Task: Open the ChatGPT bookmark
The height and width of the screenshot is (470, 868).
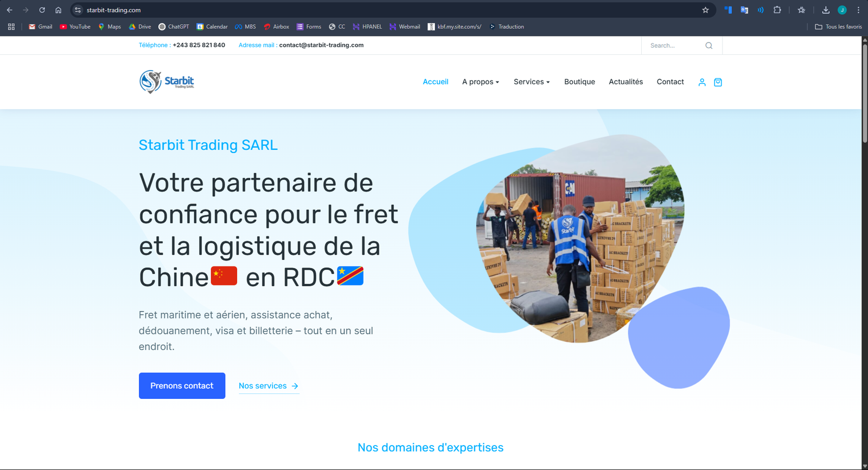Action: (x=174, y=27)
